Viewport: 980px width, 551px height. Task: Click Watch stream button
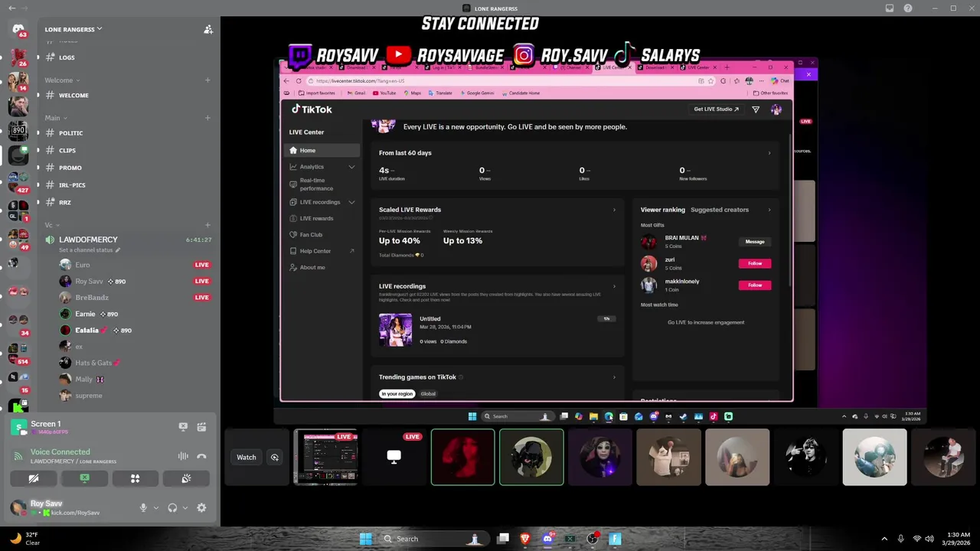pos(247,457)
